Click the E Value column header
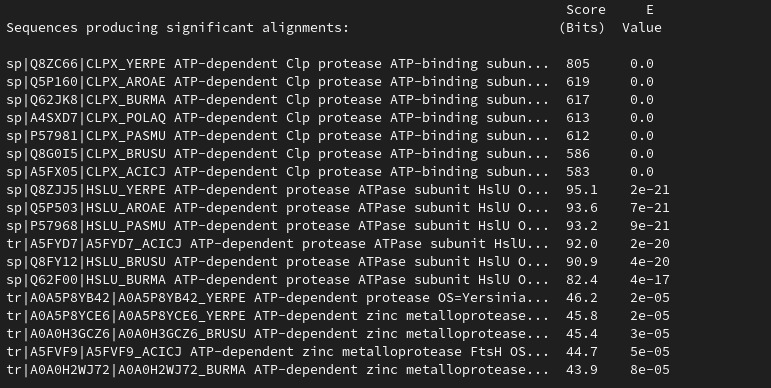The image size is (771, 388). [x=642, y=19]
